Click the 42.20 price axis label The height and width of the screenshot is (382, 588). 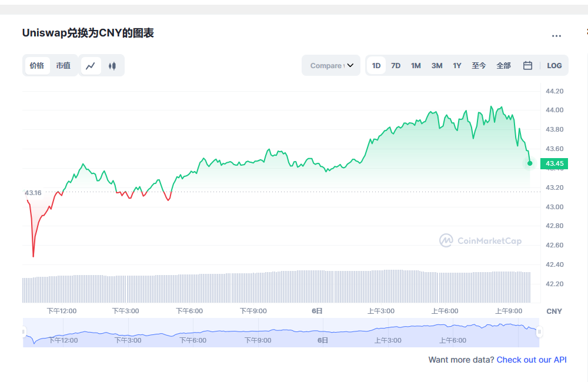click(x=554, y=284)
